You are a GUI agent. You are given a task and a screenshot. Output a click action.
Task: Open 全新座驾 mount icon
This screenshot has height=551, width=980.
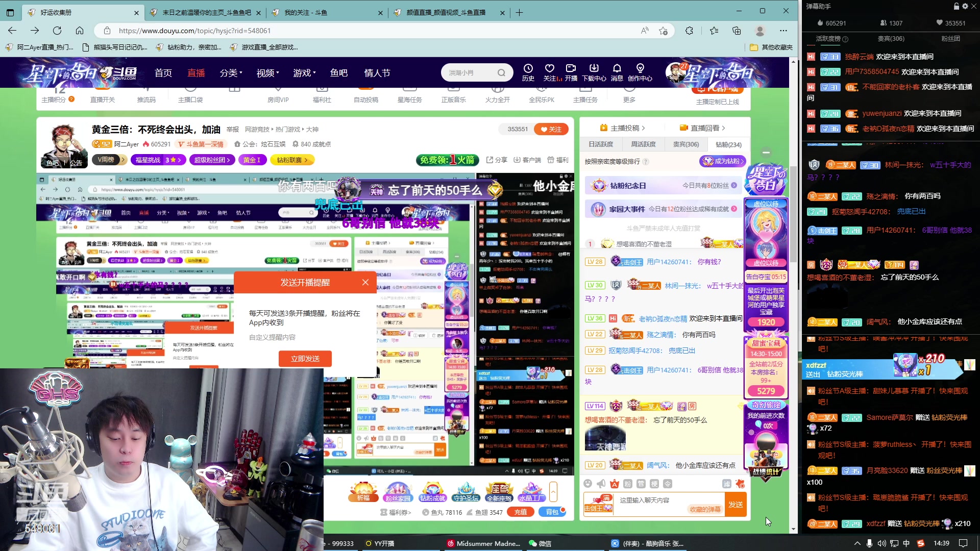click(499, 491)
